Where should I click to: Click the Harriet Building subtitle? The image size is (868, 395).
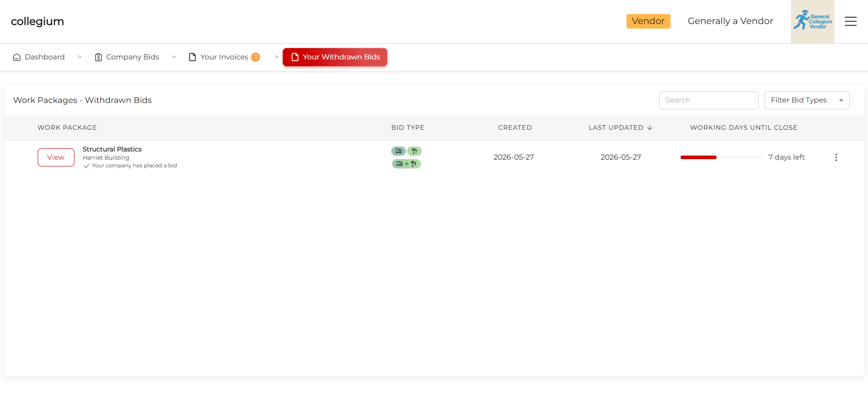[106, 158]
